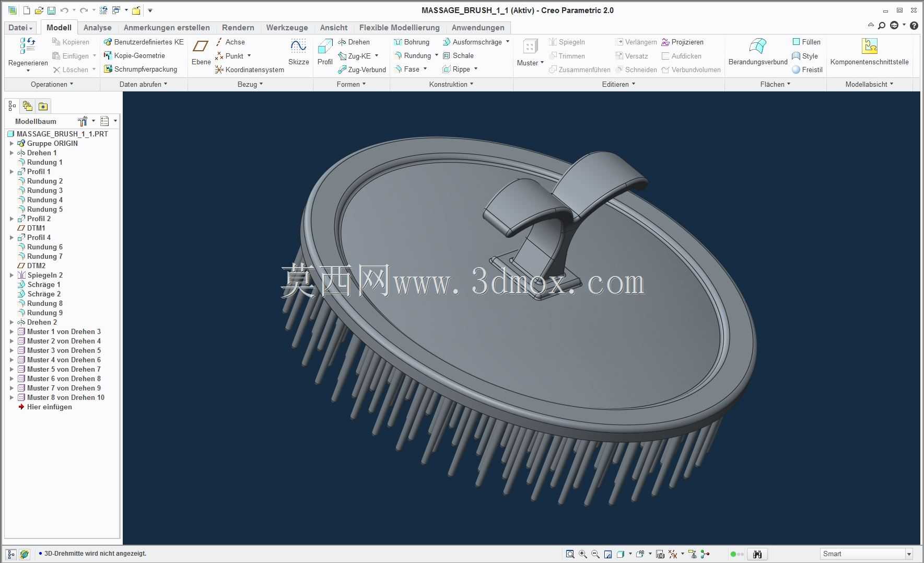Apply the Schale shell tool
924x563 pixels.
click(x=458, y=55)
